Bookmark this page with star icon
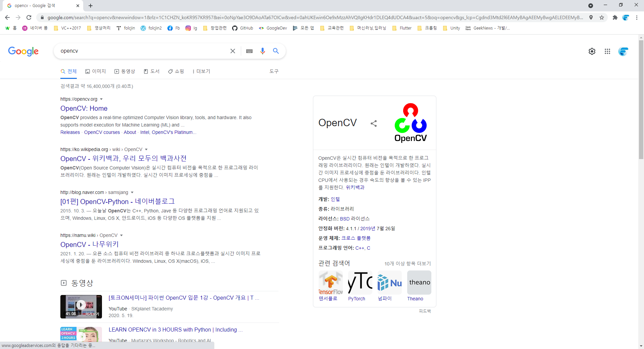 click(602, 17)
